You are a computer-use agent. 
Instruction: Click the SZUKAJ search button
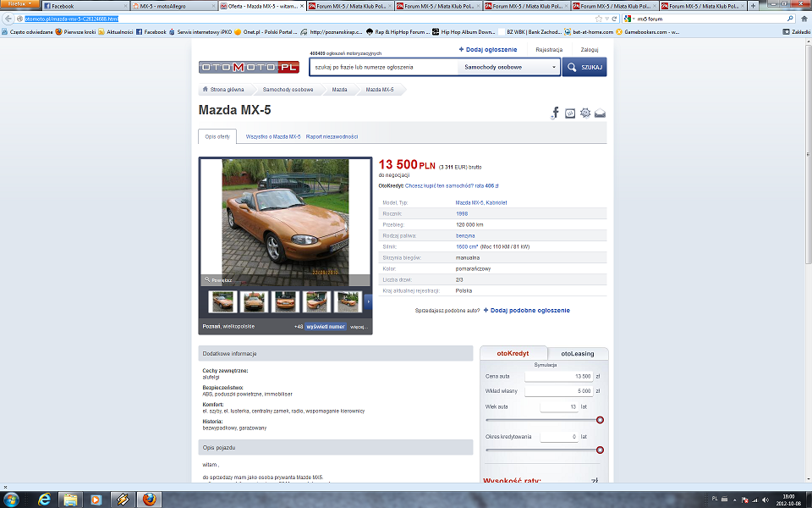tap(584, 67)
